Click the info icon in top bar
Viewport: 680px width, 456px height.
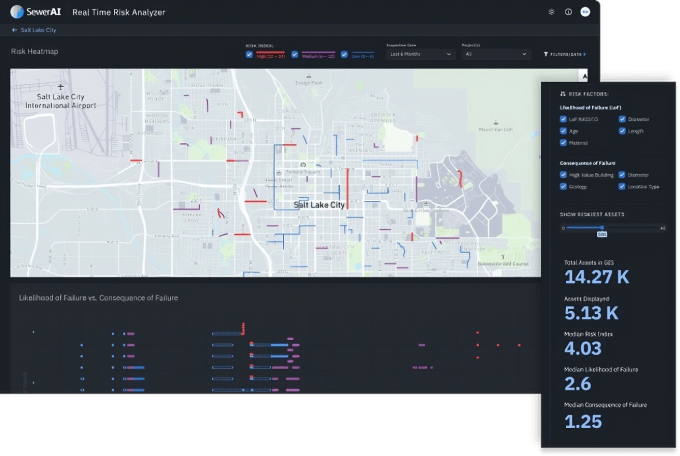pos(568,12)
